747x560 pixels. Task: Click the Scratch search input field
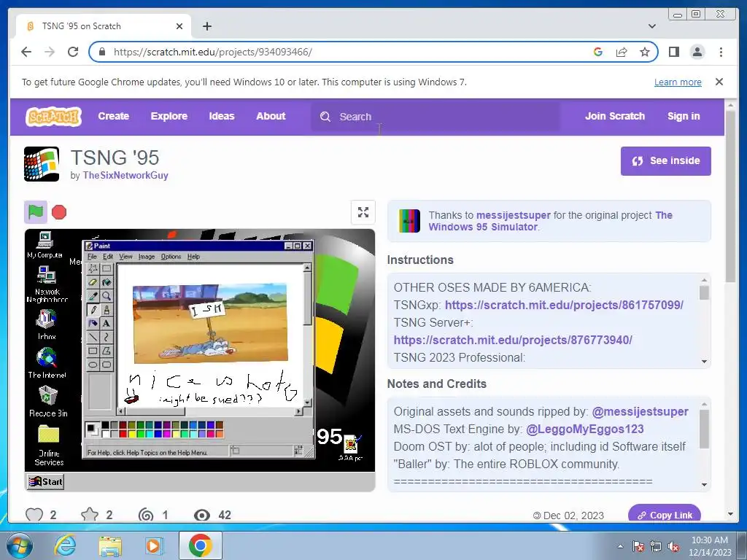pos(436,117)
